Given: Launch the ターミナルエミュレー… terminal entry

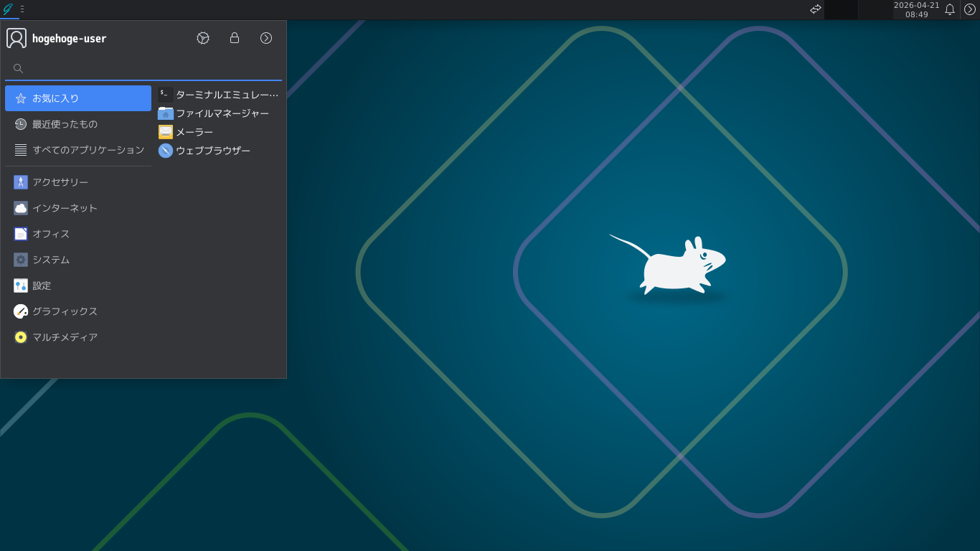Looking at the screenshot, I should pyautogui.click(x=218, y=95).
